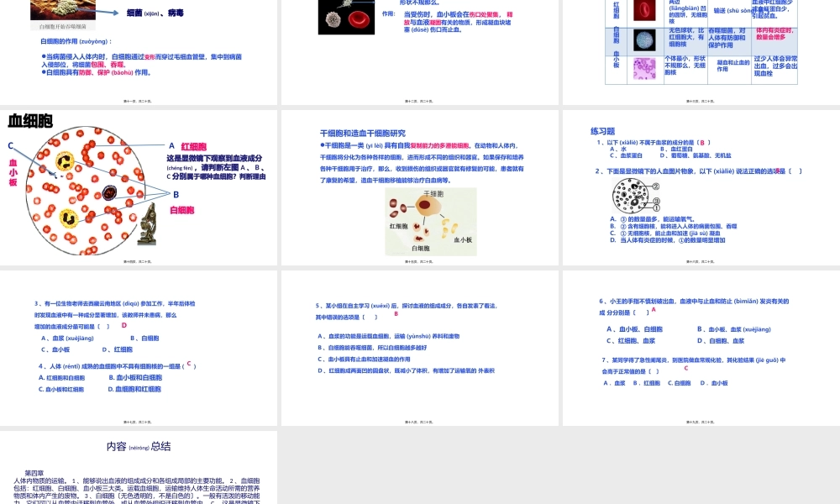This screenshot has height=504, width=840.
Task: Select the circular blood smear diagram in question 2
Action: pyautogui.click(x=630, y=196)
